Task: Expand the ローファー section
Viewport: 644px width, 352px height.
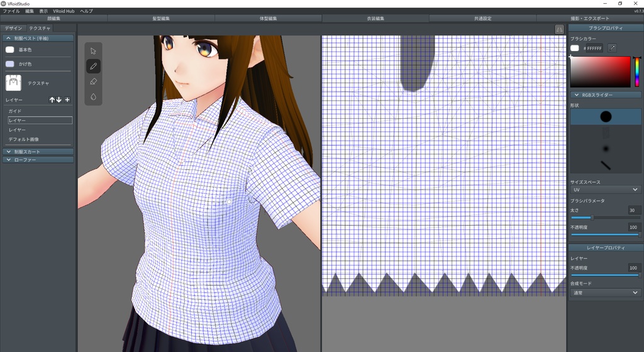Action: (38, 160)
